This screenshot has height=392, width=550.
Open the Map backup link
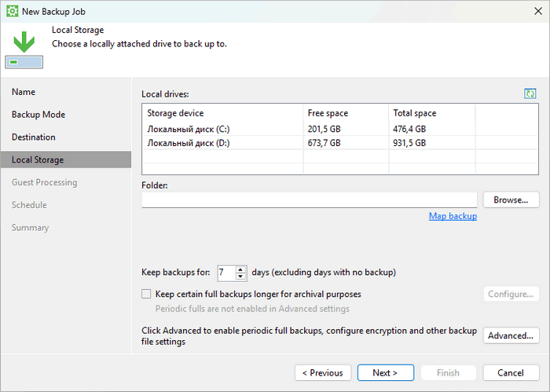453,216
